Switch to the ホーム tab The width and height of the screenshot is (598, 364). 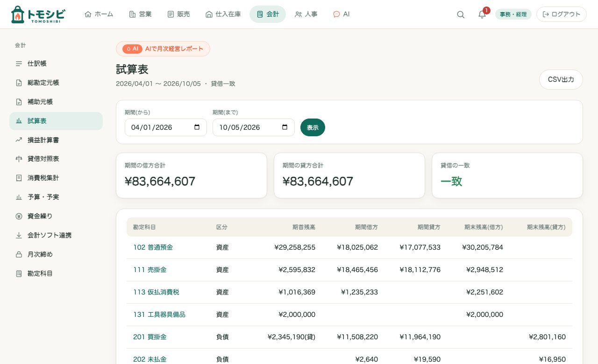tap(99, 14)
